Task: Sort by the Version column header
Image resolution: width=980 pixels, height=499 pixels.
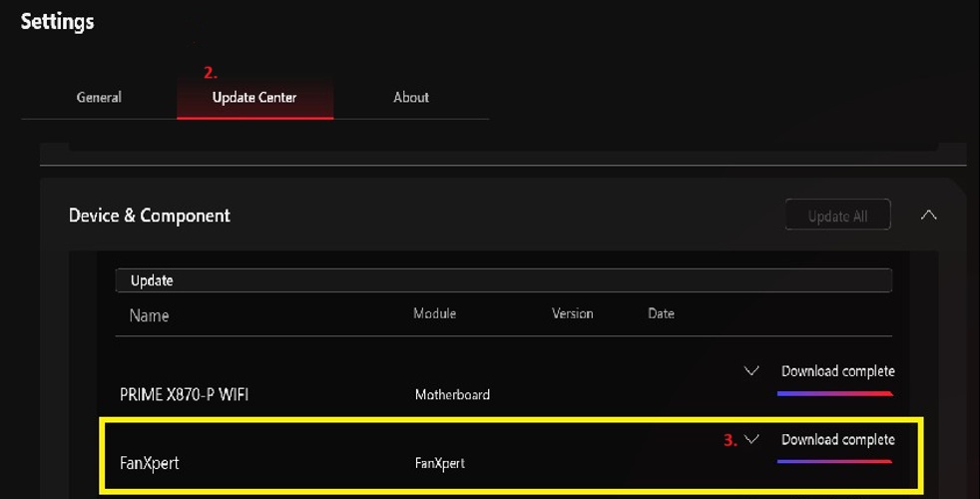Action: coord(573,313)
